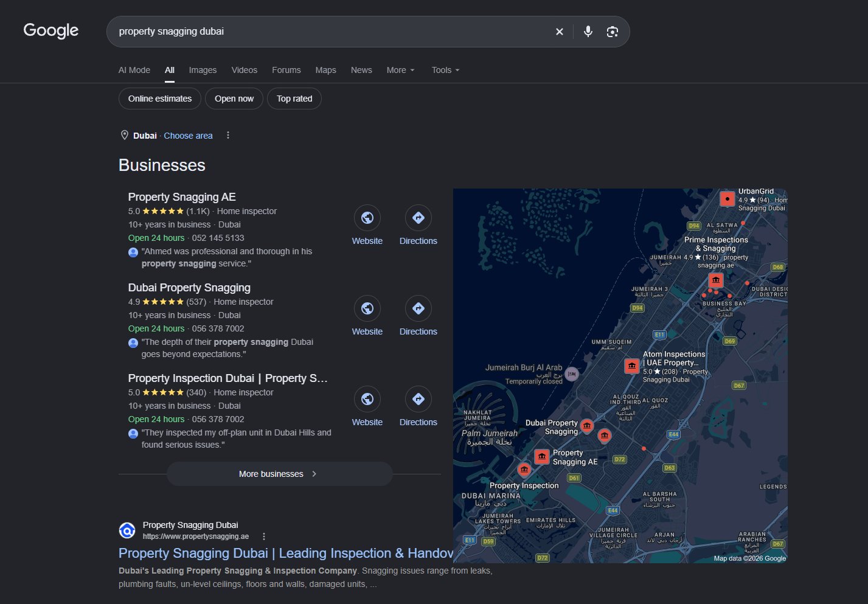The height and width of the screenshot is (604, 868).
Task: Switch to the Images tab
Action: click(203, 70)
